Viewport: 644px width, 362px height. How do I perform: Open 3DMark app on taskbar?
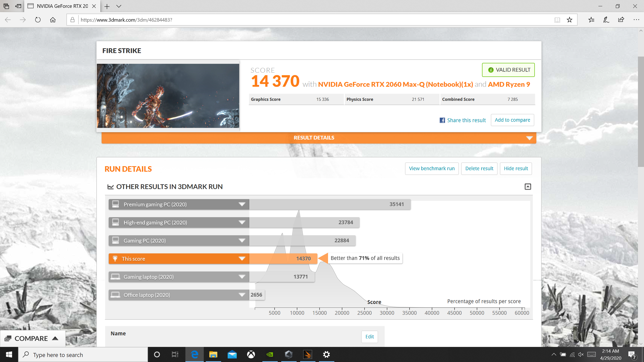[308, 355]
